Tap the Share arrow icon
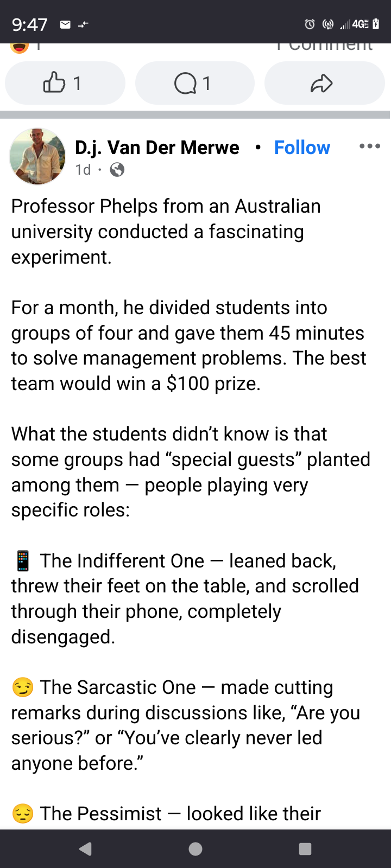Image resolution: width=391 pixels, height=868 pixels. pyautogui.click(x=321, y=83)
